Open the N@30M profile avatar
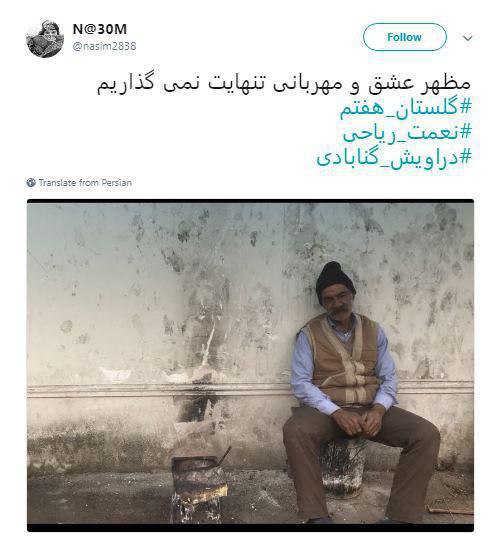502x543 pixels. click(x=45, y=38)
